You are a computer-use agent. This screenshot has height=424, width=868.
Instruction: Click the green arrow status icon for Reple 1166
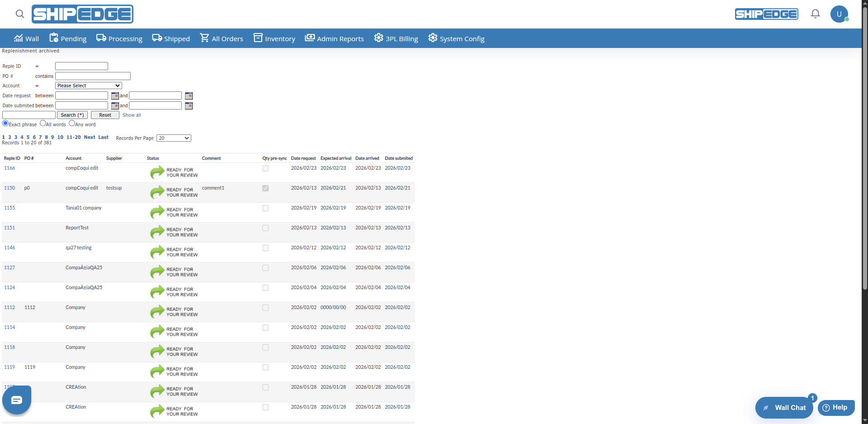(x=157, y=172)
